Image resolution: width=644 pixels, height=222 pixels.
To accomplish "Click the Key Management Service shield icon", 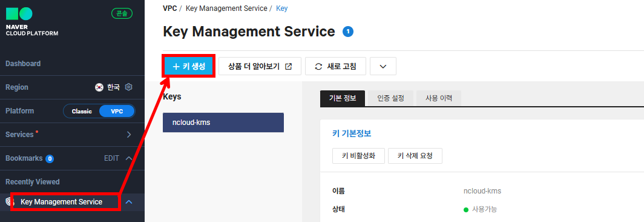I will point(10,202).
